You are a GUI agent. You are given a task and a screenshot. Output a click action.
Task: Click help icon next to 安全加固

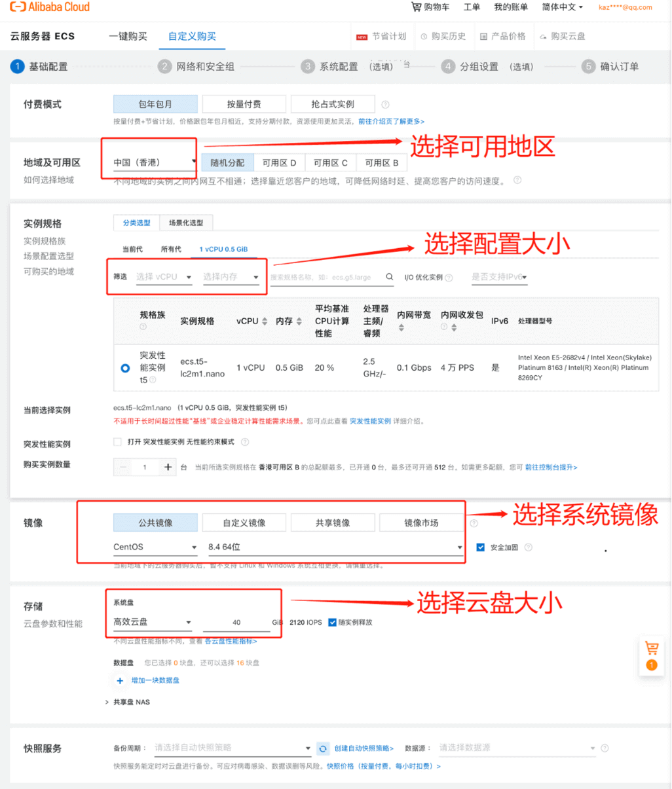[529, 547]
